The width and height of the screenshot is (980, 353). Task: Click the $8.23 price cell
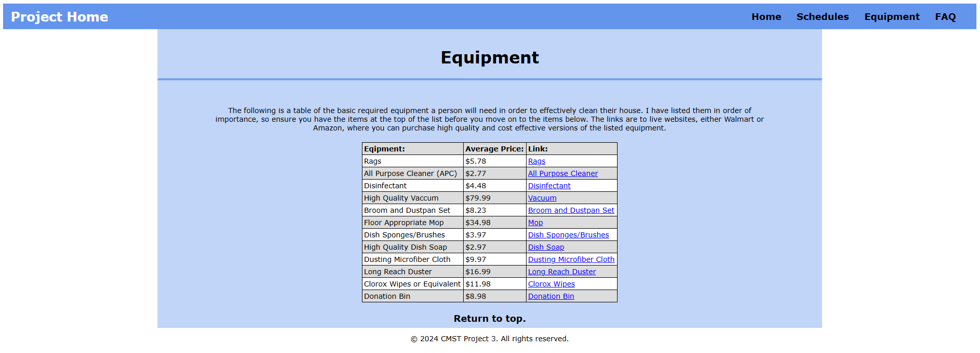click(494, 210)
